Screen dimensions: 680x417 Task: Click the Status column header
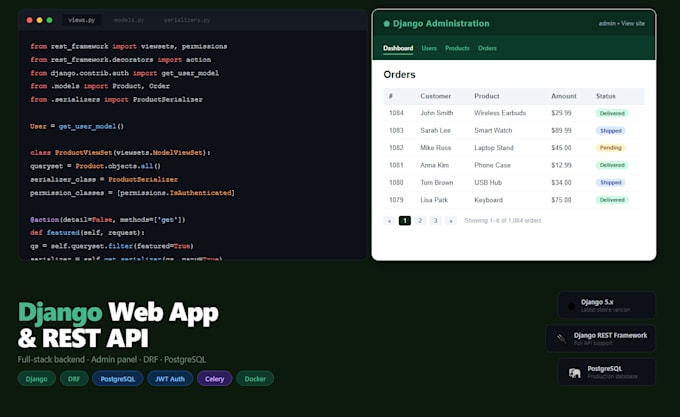(x=605, y=96)
